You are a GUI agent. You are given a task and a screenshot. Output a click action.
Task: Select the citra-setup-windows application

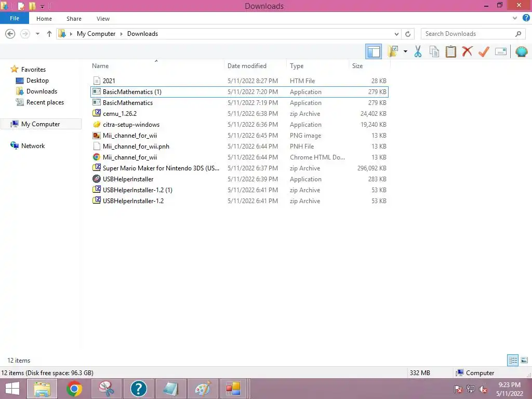(240, 125)
